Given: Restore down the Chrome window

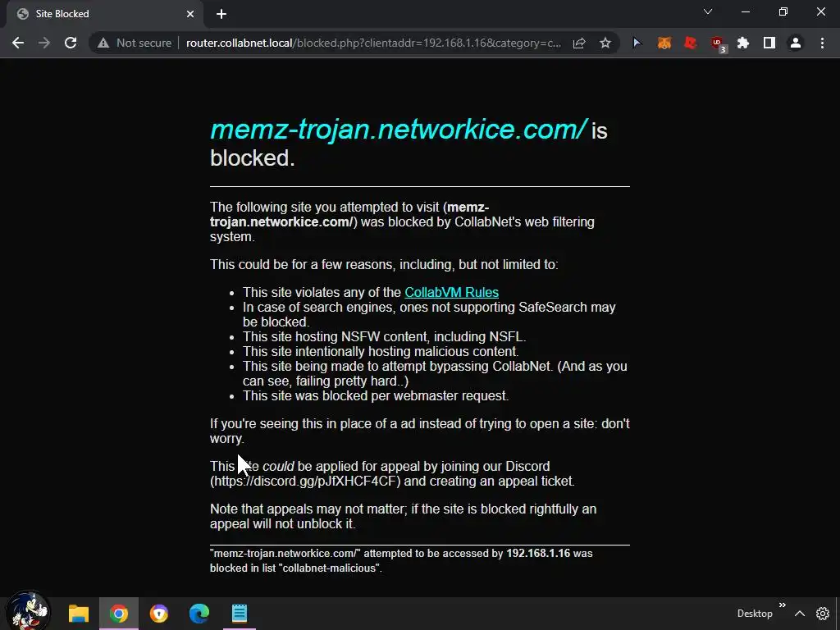Looking at the screenshot, I should click(x=783, y=11).
